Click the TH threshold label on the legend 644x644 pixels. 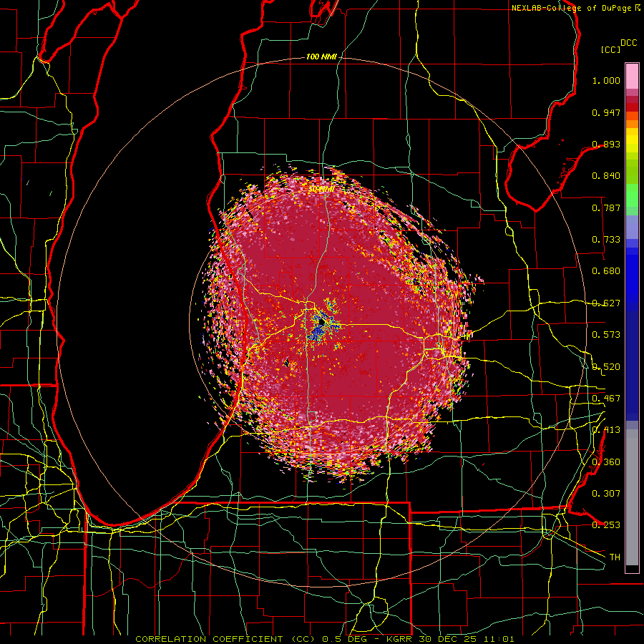coord(615,557)
